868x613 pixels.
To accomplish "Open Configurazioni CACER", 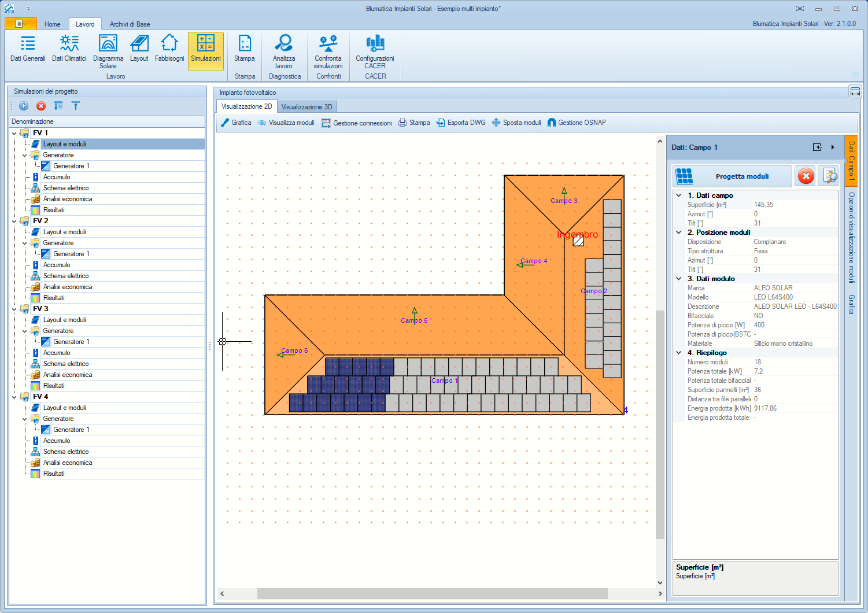I will [x=375, y=51].
